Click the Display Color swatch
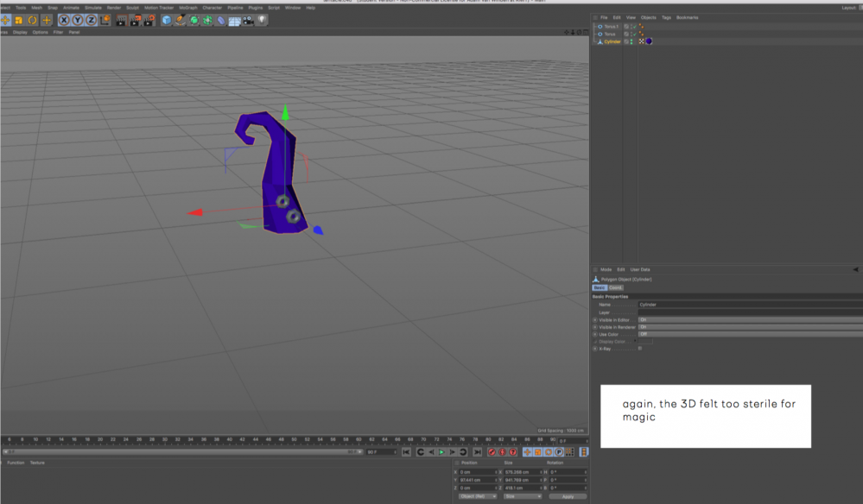863x504 pixels. tap(645, 341)
